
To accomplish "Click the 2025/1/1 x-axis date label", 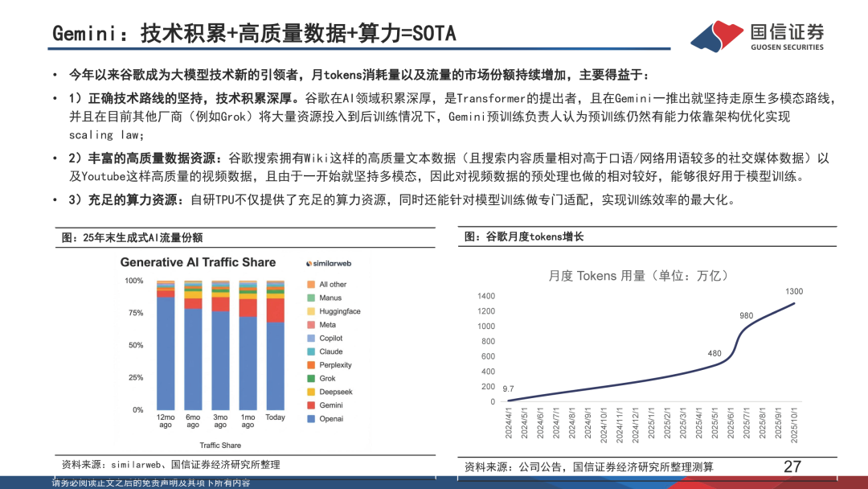I will [x=652, y=424].
